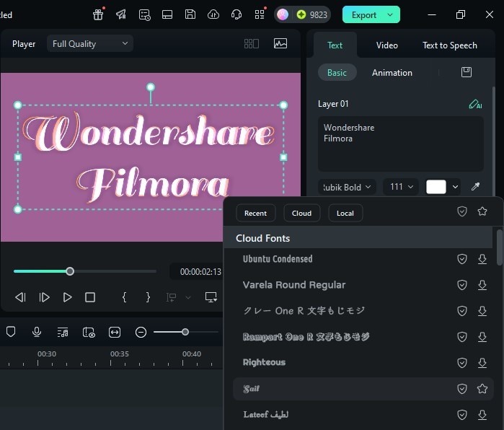504x430 pixels.
Task: Filter fonts by Recent
Action: [x=255, y=213]
